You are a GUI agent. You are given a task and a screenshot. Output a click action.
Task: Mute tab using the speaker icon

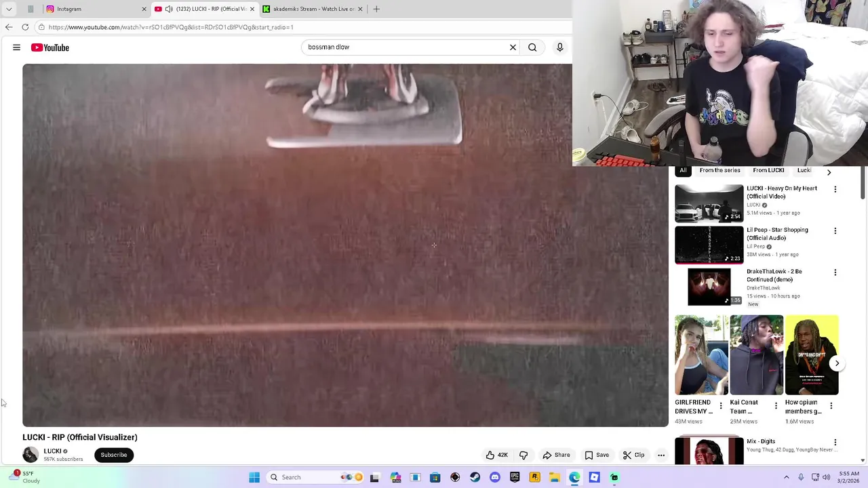point(168,9)
